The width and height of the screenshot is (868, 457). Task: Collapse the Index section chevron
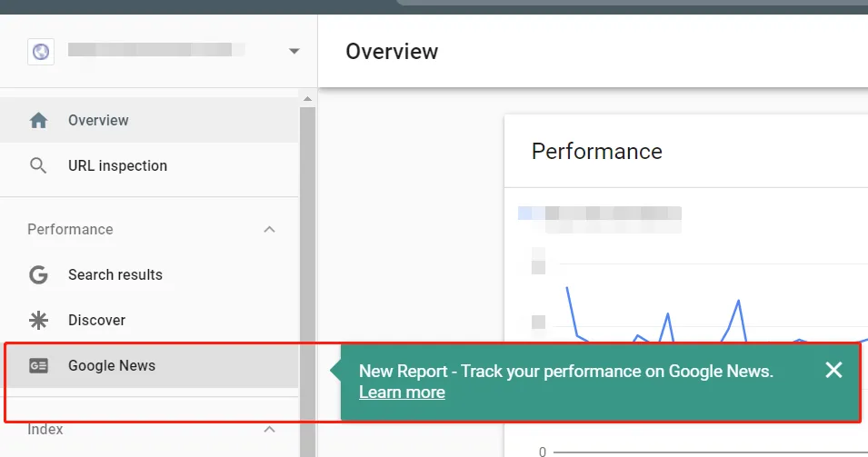pyautogui.click(x=270, y=429)
